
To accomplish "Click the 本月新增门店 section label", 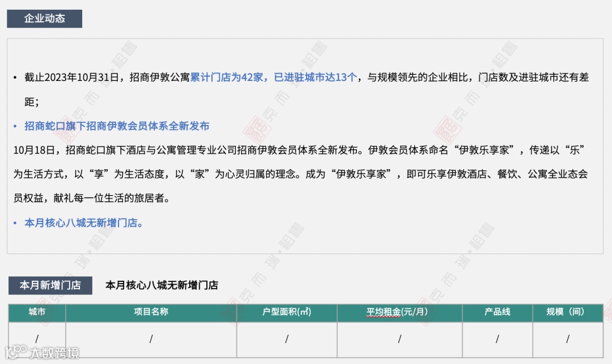I will (50, 285).
